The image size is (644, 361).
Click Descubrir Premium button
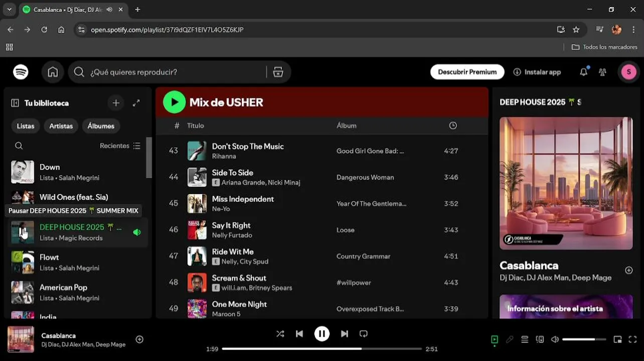(x=467, y=72)
